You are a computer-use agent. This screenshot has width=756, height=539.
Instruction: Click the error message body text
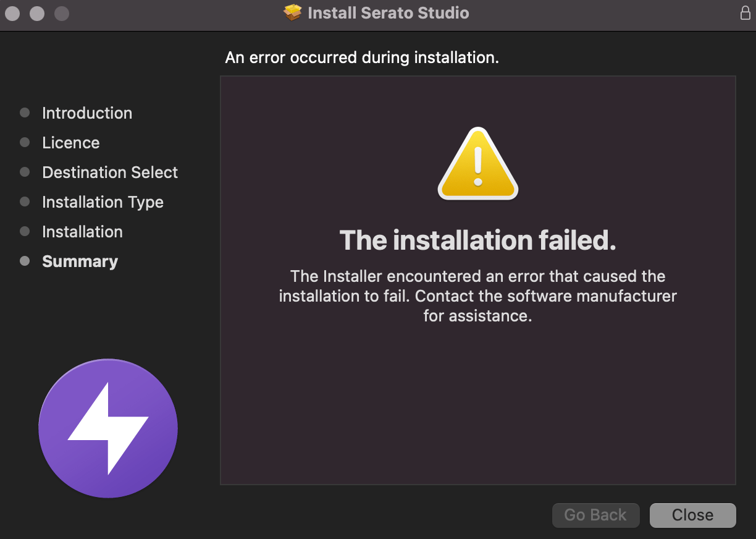pyautogui.click(x=477, y=296)
